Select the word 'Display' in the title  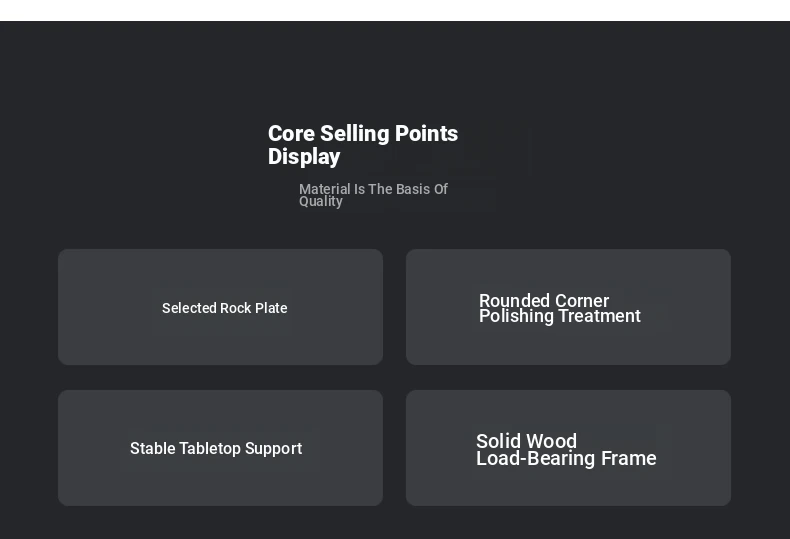pos(304,157)
